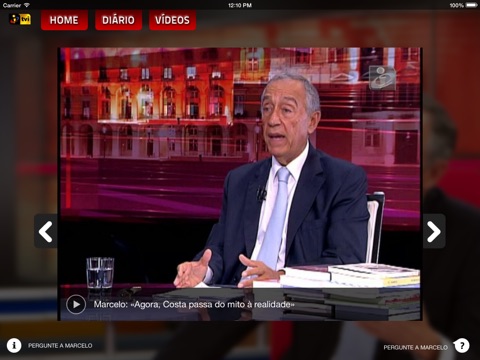Advance to next video with right arrow
Screen dimensions: 480x360
coord(434,231)
